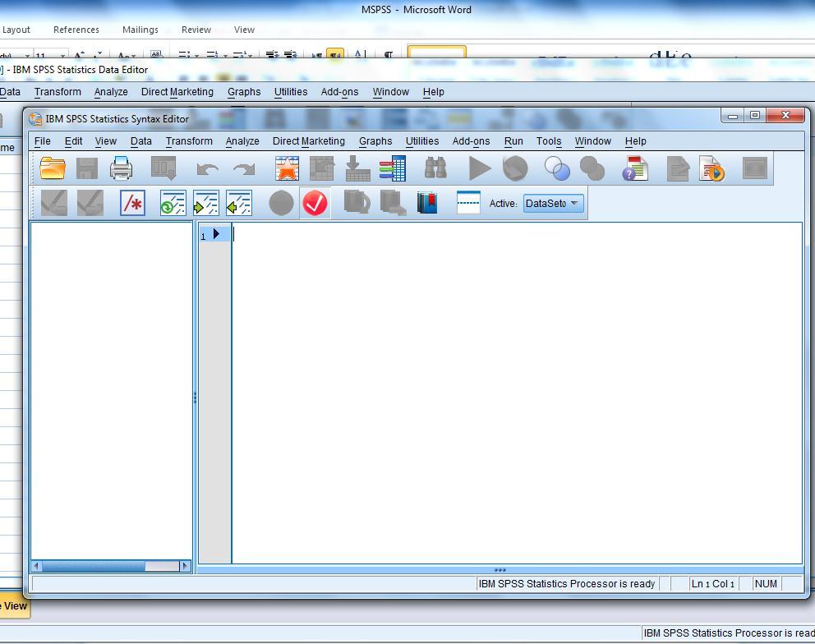Click the Indent Syntax right-arrow icon
The image size is (815, 644).
[x=206, y=203]
